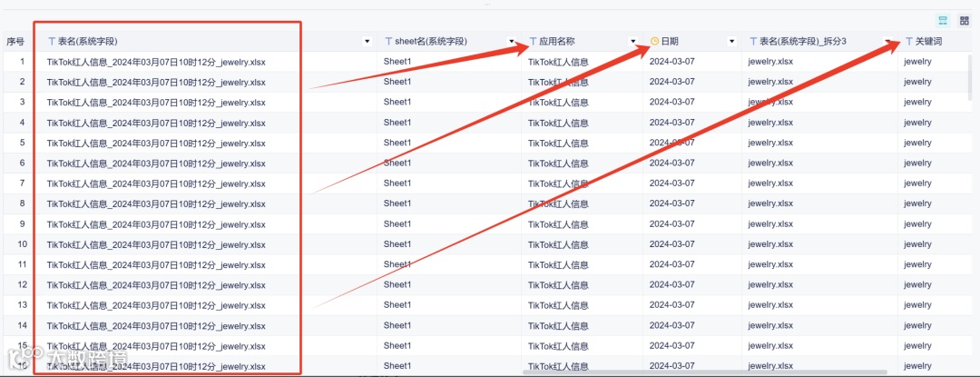This screenshot has height=377, width=980.
Task: Switch to the list view icon
Action: (943, 21)
